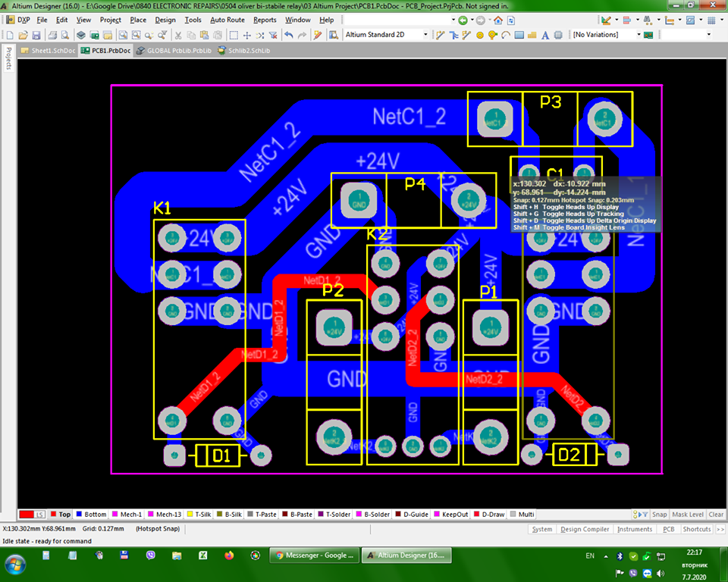Click the Snap button
Image resolution: width=728 pixels, height=582 pixels.
pos(659,515)
